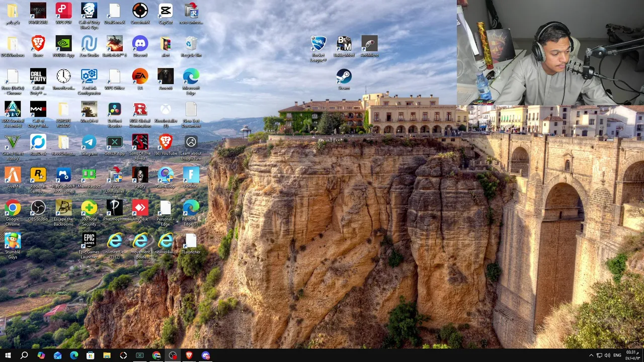
Task: Open 360 Total Security shortcut
Action: [x=89, y=212]
